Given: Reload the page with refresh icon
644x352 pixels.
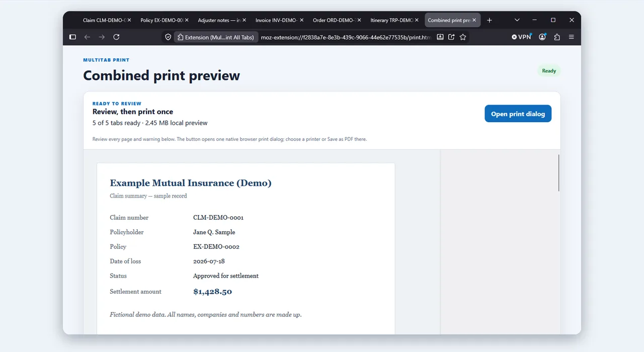Looking at the screenshot, I should [116, 37].
